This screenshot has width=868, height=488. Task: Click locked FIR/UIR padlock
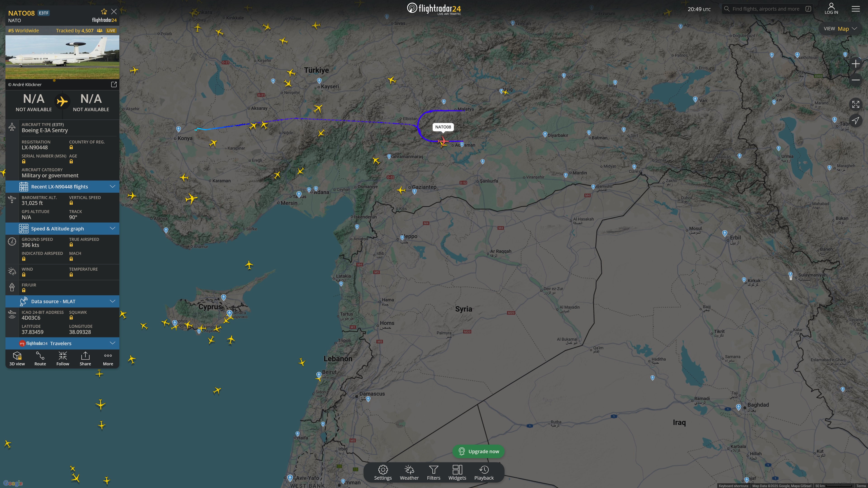[x=24, y=290]
